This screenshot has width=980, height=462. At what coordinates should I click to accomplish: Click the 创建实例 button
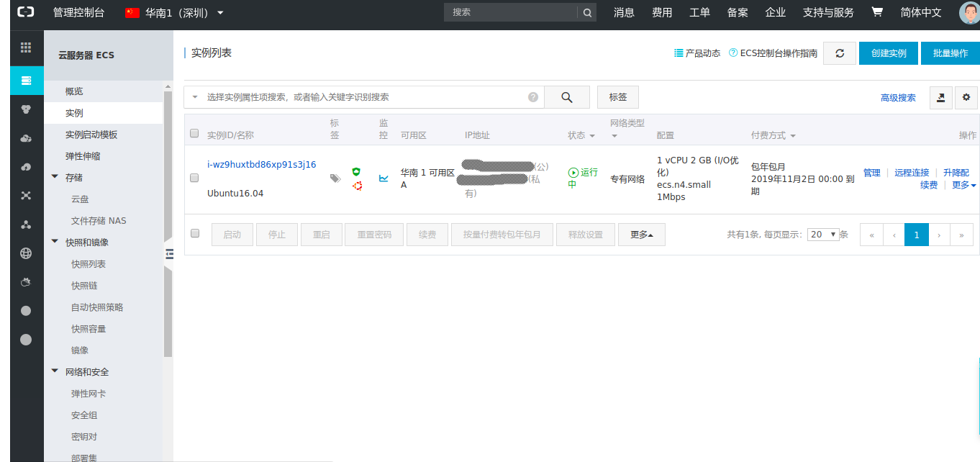coord(888,53)
